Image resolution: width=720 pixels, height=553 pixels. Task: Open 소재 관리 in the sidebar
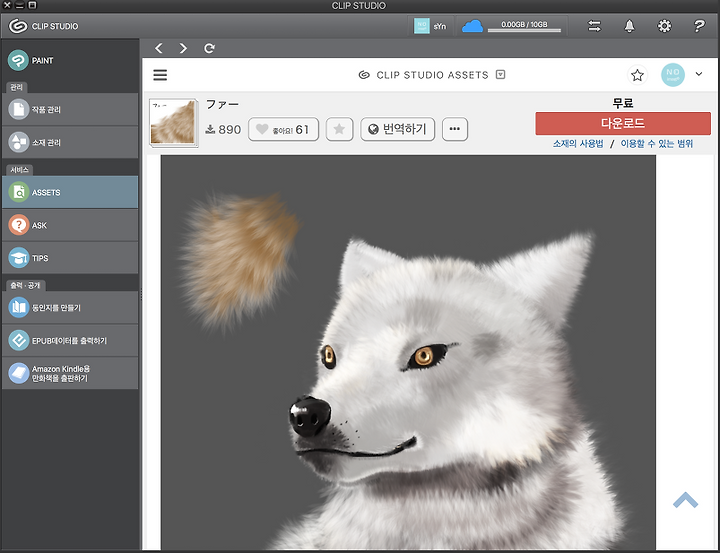(x=70, y=142)
